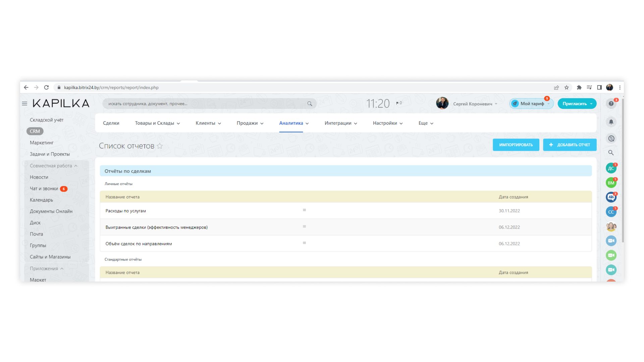The width and height of the screenshot is (644, 362).
Task: Select Чат и звонки in sidebar
Action: 44,189
